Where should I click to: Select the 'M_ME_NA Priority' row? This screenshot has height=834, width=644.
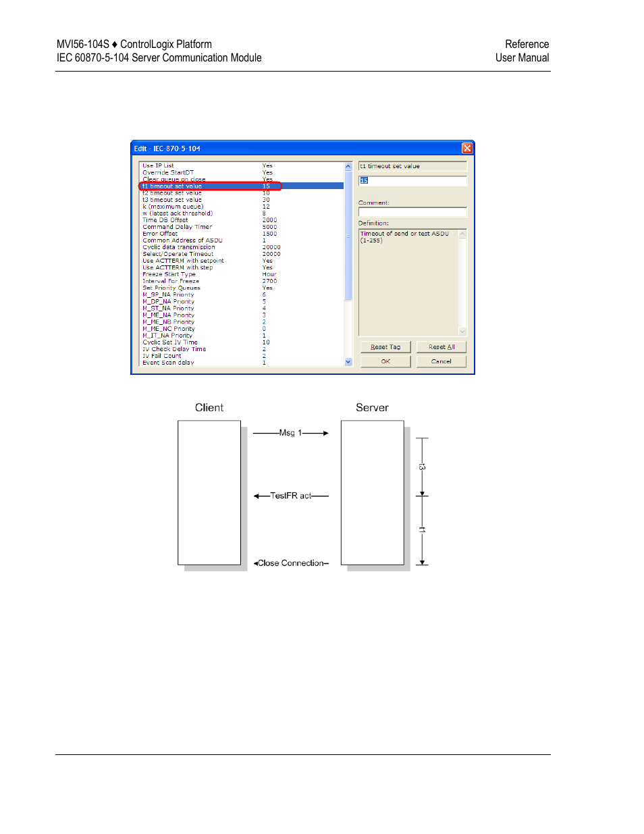[x=242, y=315]
